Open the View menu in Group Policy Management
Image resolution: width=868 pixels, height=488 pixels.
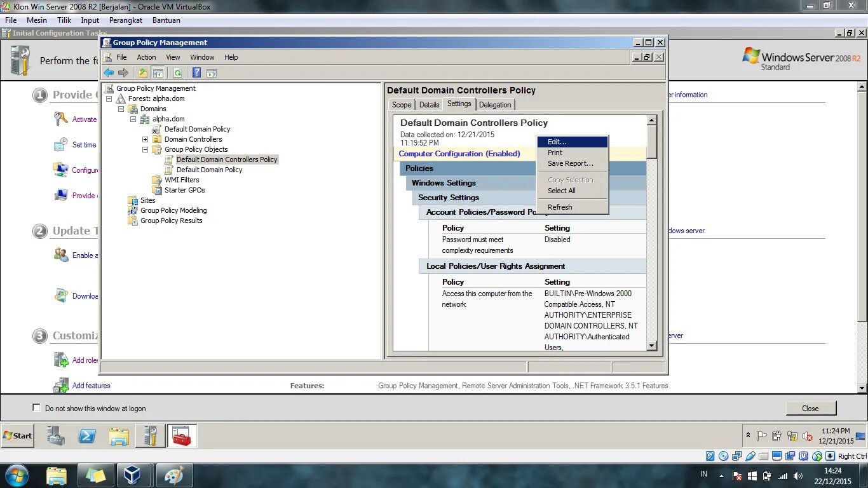pyautogui.click(x=173, y=57)
